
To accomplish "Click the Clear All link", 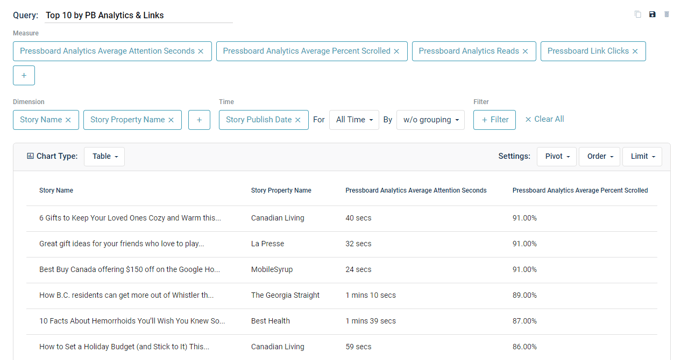I will (545, 119).
